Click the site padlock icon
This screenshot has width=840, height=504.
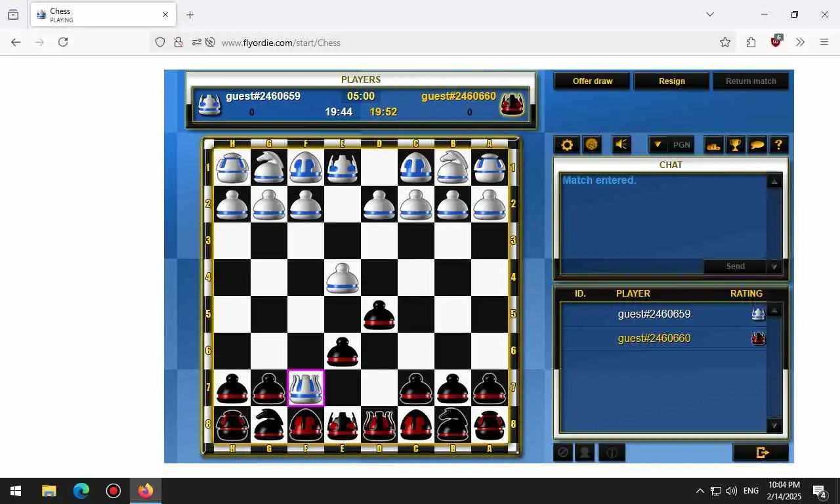178,42
